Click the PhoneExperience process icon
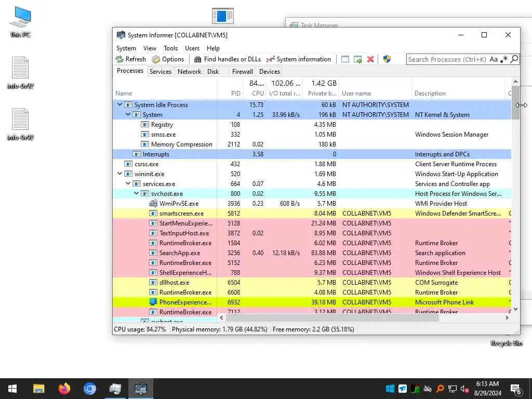Image resolution: width=532 pixels, height=399 pixels. (153, 302)
